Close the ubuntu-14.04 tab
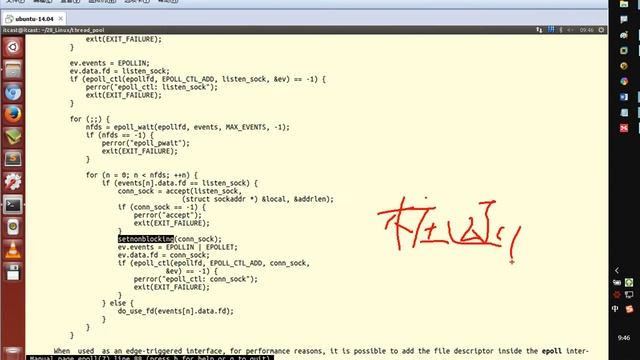The width and height of the screenshot is (640, 360). click(60, 18)
